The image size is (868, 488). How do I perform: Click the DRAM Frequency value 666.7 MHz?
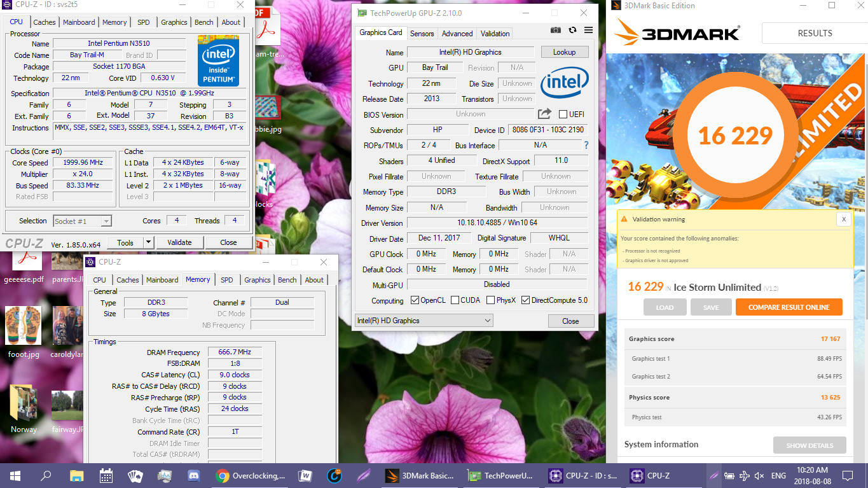(235, 352)
